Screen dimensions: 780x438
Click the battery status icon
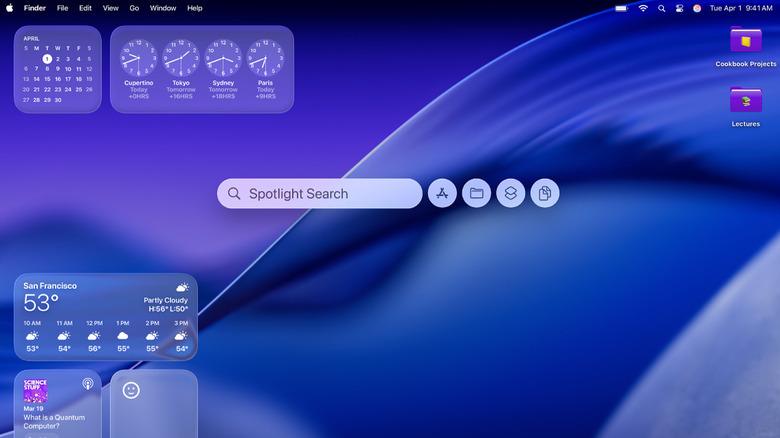click(622, 8)
